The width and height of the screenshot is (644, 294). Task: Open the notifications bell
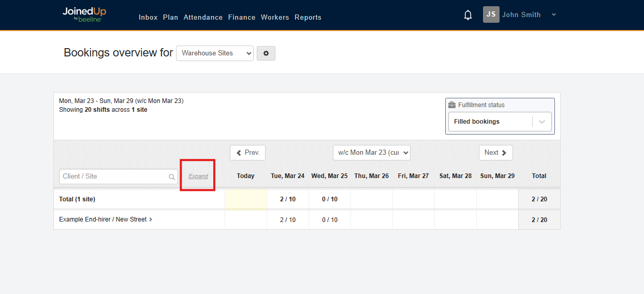468,15
